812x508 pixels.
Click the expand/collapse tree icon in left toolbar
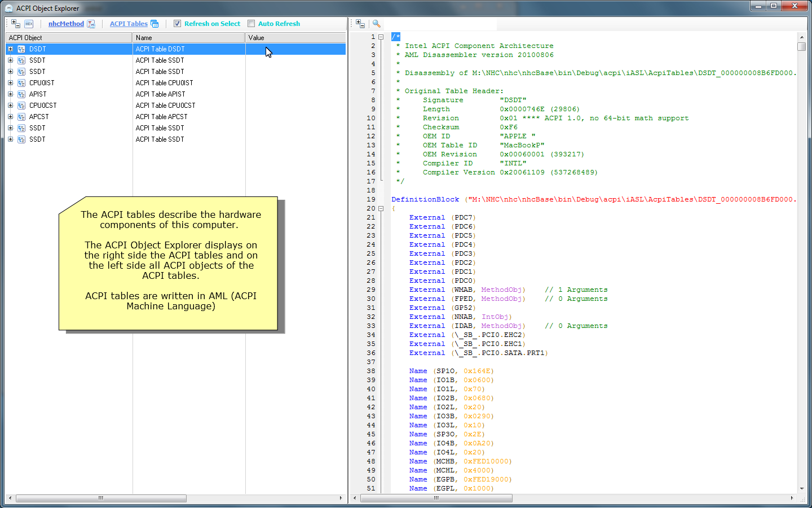coord(16,24)
